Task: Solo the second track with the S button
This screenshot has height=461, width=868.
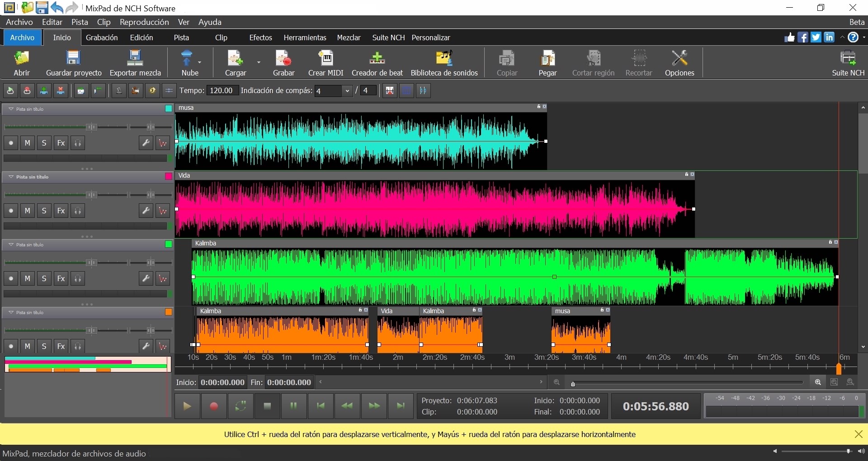Action: tap(44, 210)
